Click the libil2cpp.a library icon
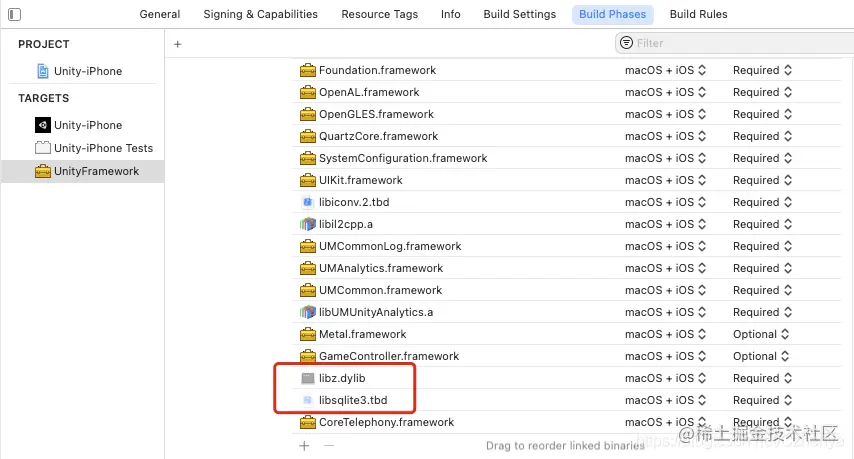Screen dimensions: 854x459 [x=308, y=224]
